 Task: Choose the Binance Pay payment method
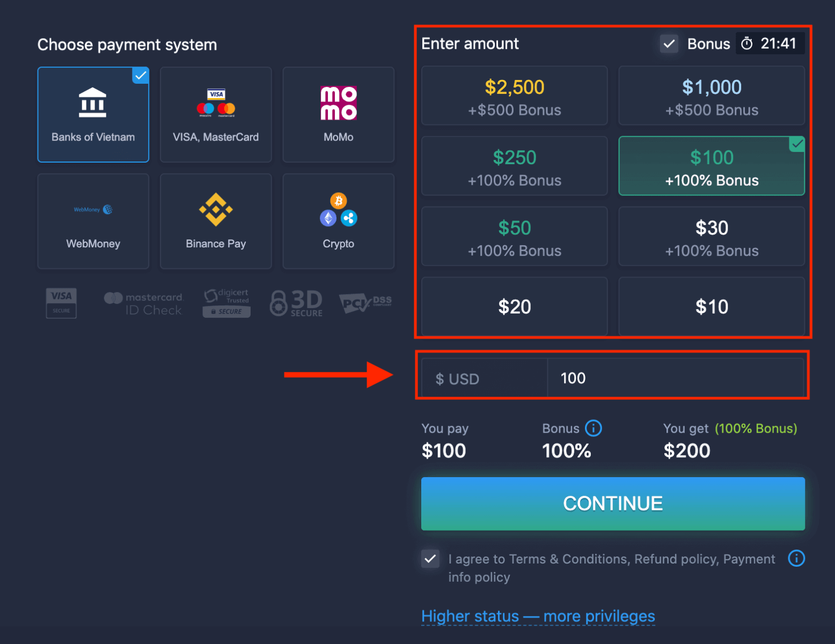216,220
